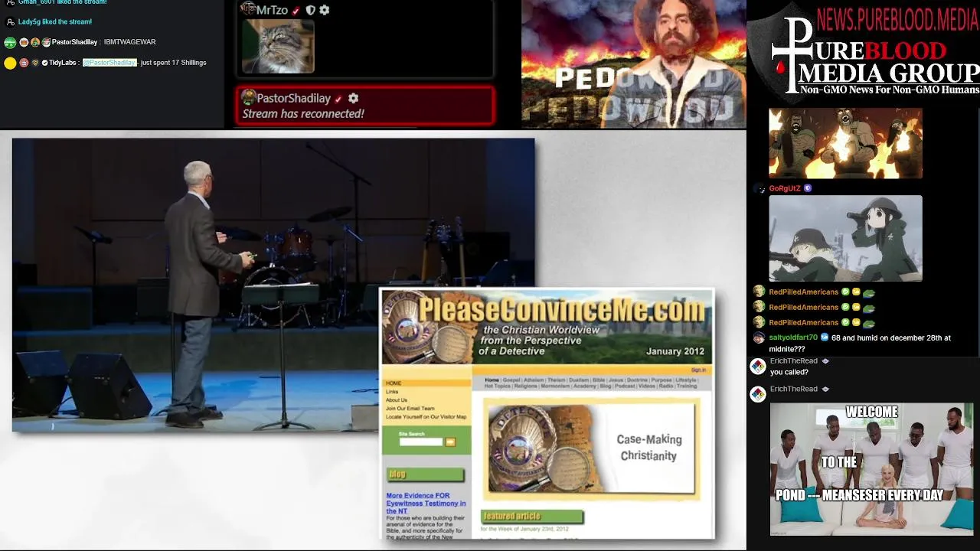Open 'Locate Yourself on Our Visitor Map'
Image resolution: width=980 pixels, height=551 pixels.
(x=426, y=417)
